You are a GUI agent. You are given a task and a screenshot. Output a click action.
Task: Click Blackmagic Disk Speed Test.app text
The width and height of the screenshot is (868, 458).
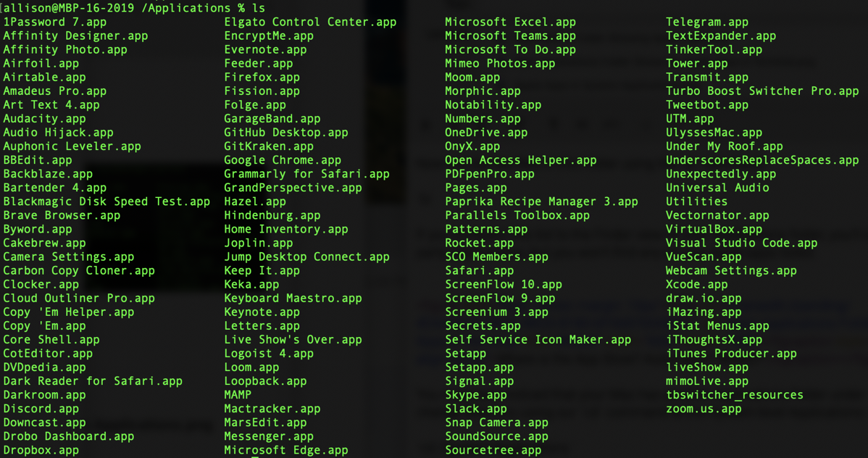[x=107, y=201]
